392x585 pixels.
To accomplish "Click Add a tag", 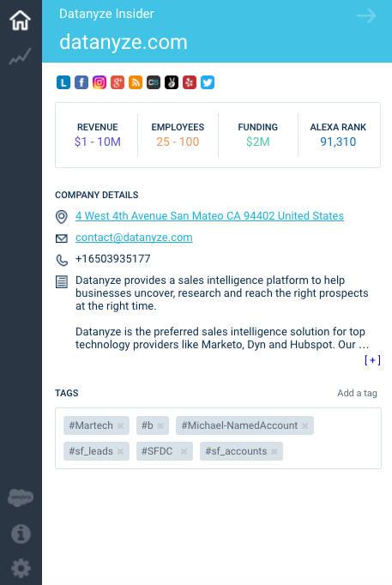I will pos(357,393).
